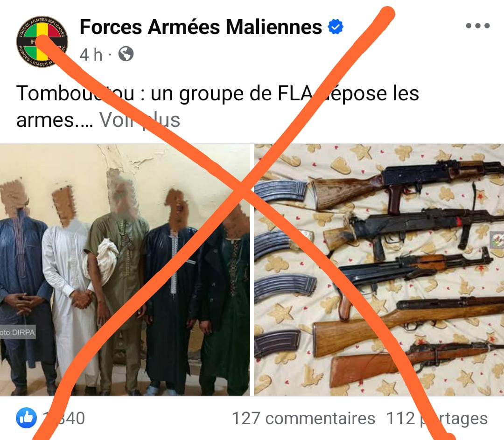Open the photo of rifles

(379, 270)
